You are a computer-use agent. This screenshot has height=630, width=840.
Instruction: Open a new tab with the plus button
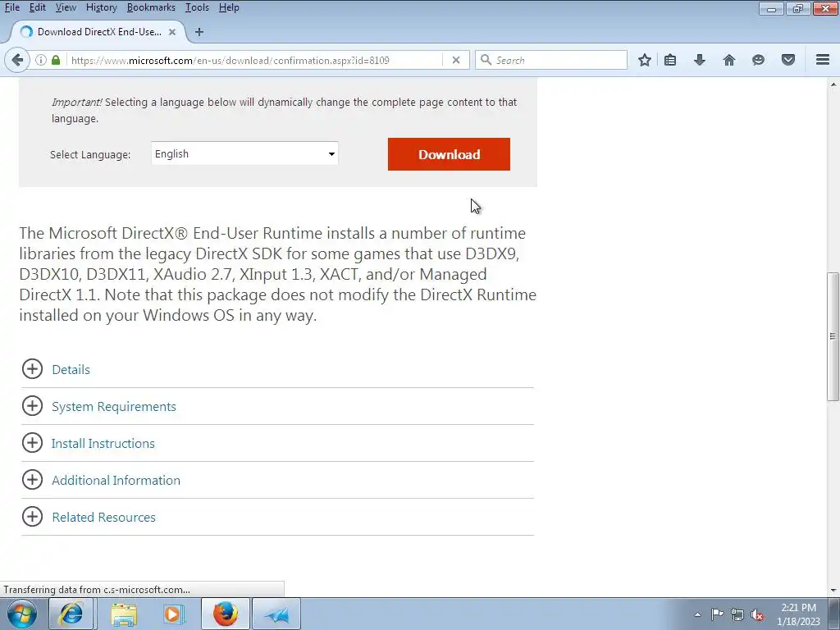click(199, 32)
